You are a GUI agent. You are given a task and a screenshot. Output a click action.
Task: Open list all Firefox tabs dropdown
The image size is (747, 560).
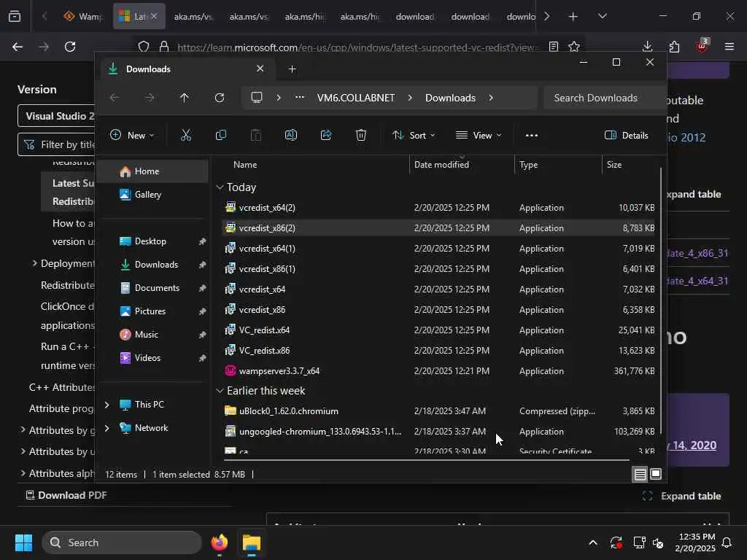coord(602,16)
